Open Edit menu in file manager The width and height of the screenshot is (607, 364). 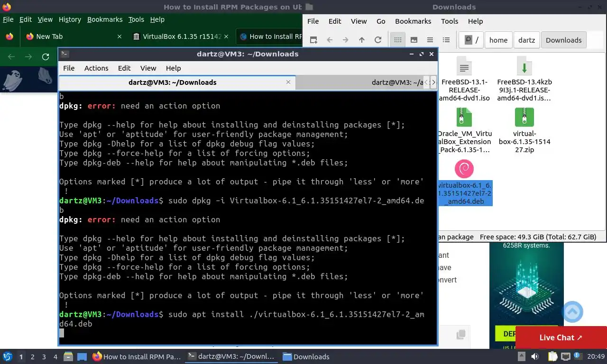pyautogui.click(x=335, y=21)
